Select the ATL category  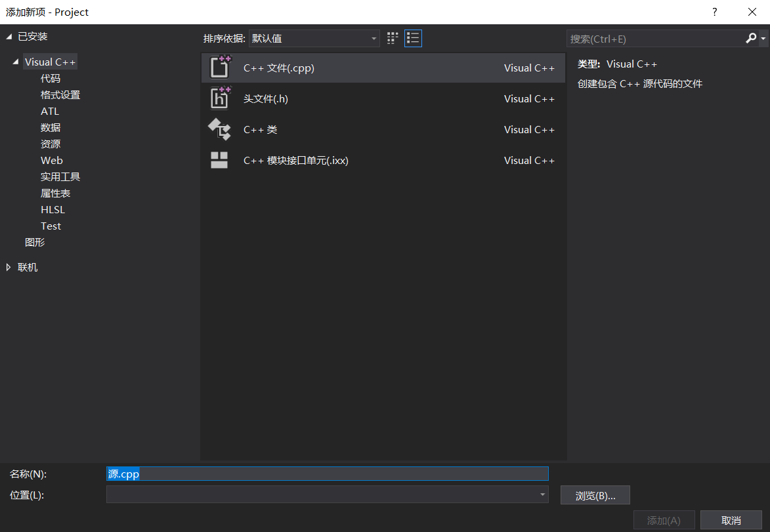50,111
